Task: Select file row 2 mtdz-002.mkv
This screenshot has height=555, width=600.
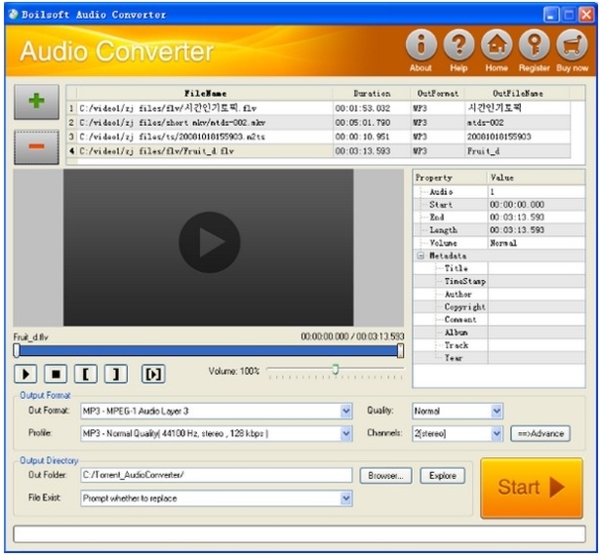Action: [x=318, y=122]
